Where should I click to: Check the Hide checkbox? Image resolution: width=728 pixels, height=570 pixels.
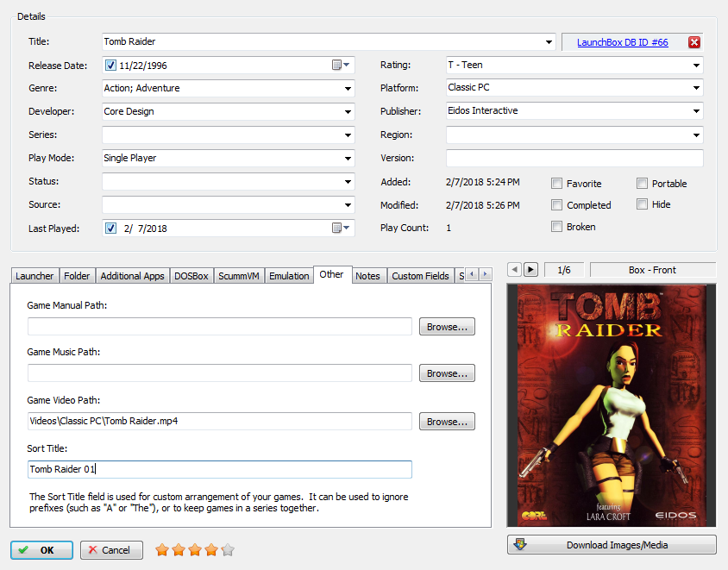[x=642, y=204]
